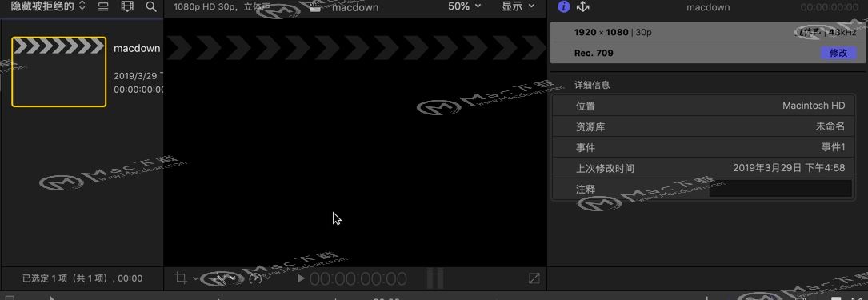Select the 资源库 未命名 value
Screen dimensions: 868x300
click(830, 126)
